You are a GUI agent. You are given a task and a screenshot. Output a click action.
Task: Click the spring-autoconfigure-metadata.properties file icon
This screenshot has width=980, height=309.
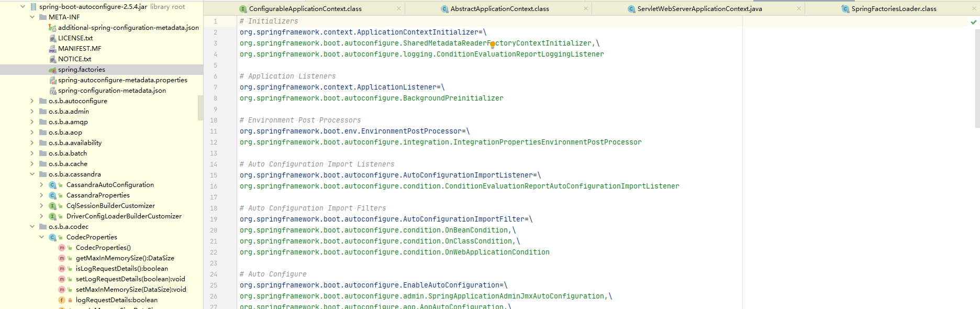tap(52, 80)
